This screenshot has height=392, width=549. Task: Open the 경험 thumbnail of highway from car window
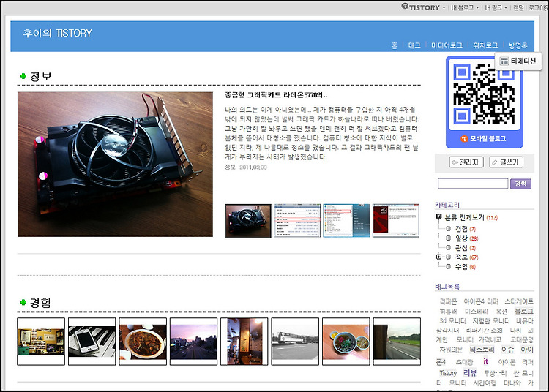pyautogui.click(x=397, y=342)
